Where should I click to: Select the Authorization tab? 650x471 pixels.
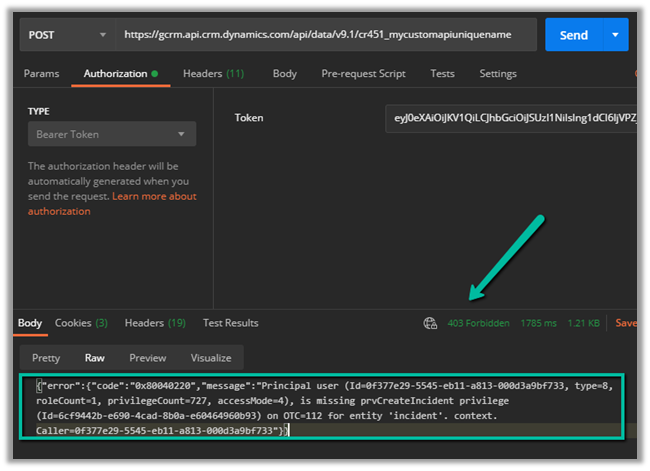[x=115, y=74]
